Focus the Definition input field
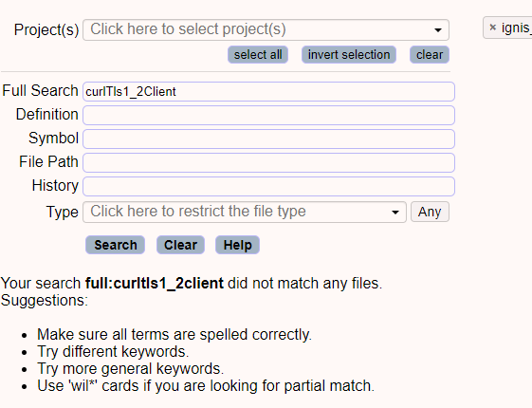This screenshot has height=408, width=532. tap(268, 116)
